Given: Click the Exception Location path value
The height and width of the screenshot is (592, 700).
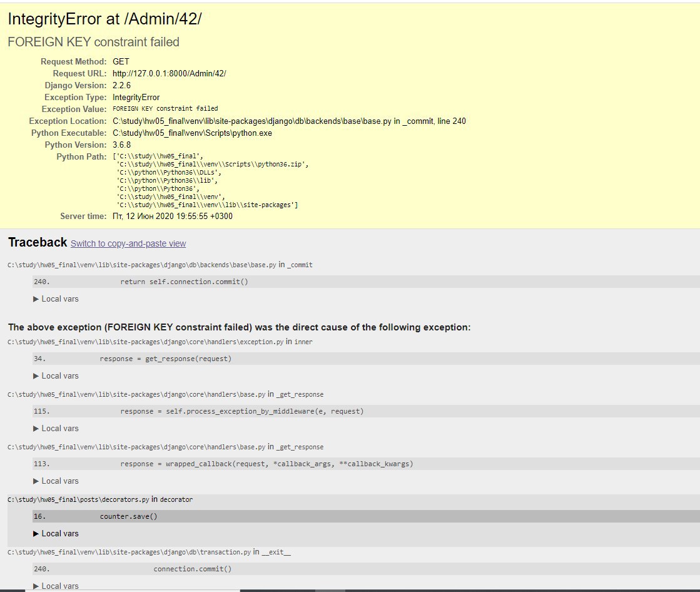Looking at the screenshot, I should (289, 121).
